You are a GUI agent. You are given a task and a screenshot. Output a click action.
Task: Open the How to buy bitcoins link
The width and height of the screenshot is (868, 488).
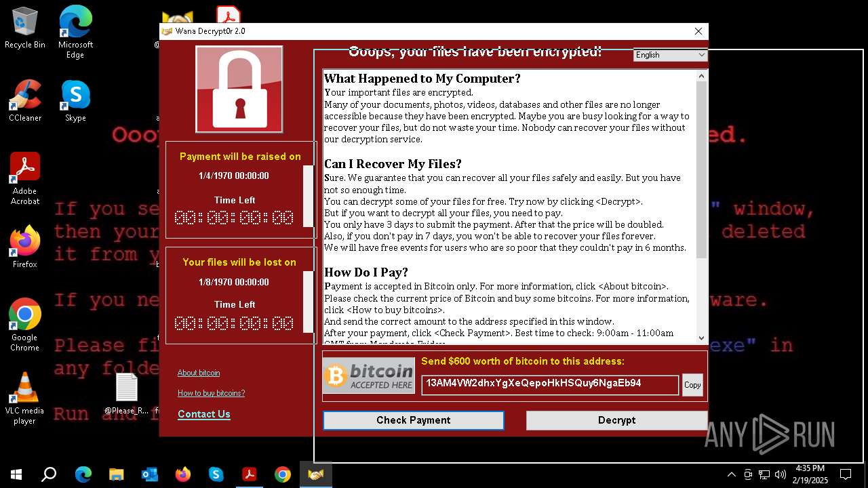(x=211, y=393)
